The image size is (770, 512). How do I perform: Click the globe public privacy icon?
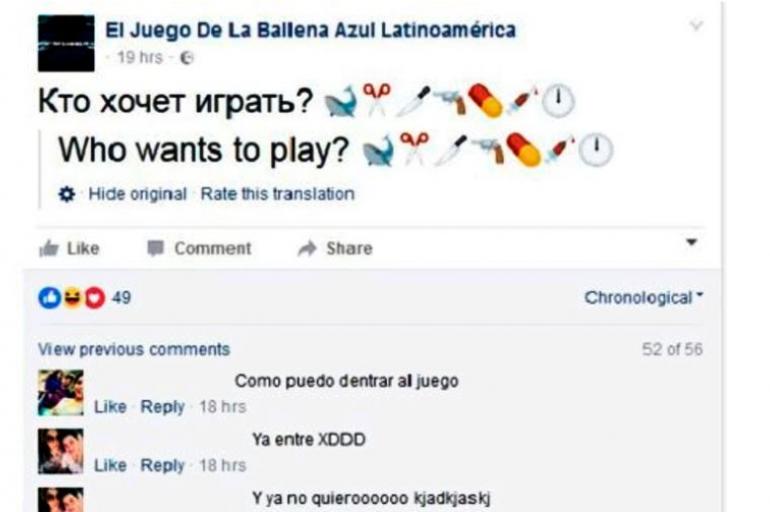(x=187, y=58)
